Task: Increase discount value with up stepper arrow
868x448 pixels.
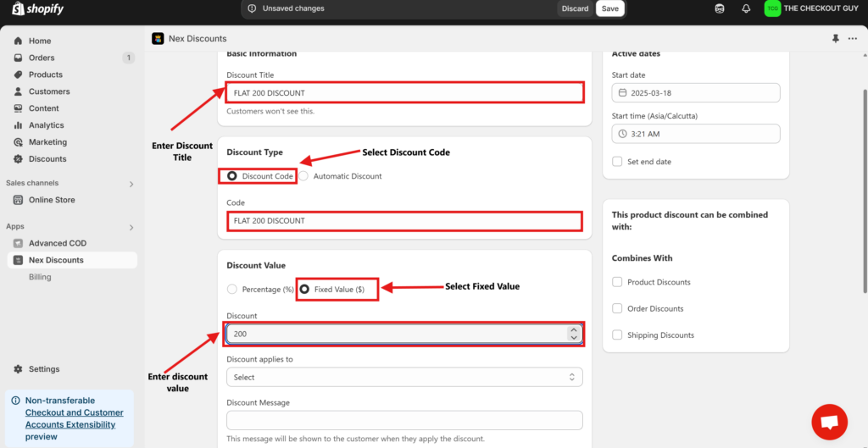Action: click(x=574, y=330)
